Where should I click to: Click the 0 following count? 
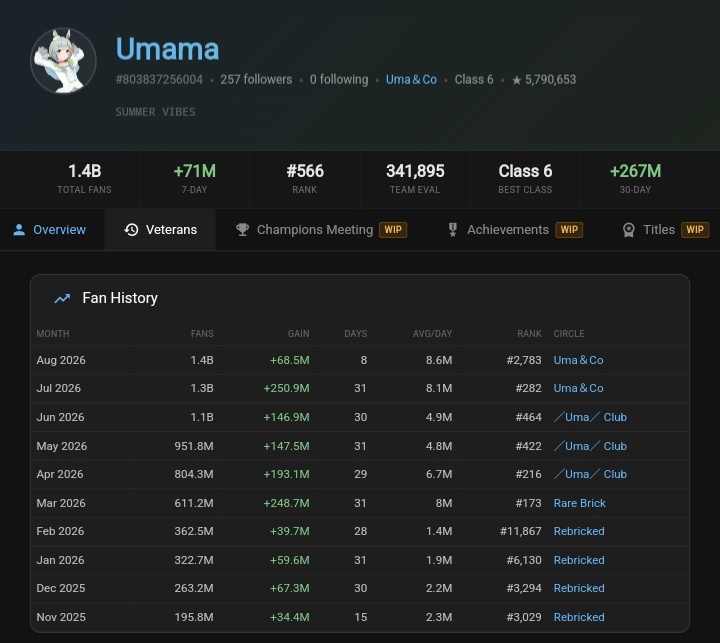(339, 80)
